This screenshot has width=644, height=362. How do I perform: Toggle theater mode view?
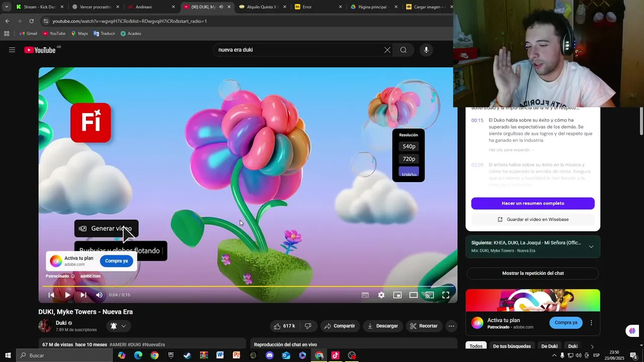414,295
